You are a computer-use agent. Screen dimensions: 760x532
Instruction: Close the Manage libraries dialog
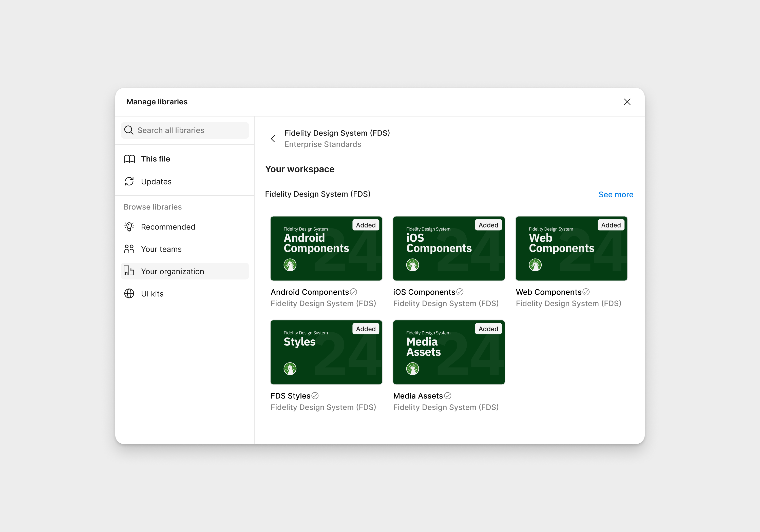[627, 102]
